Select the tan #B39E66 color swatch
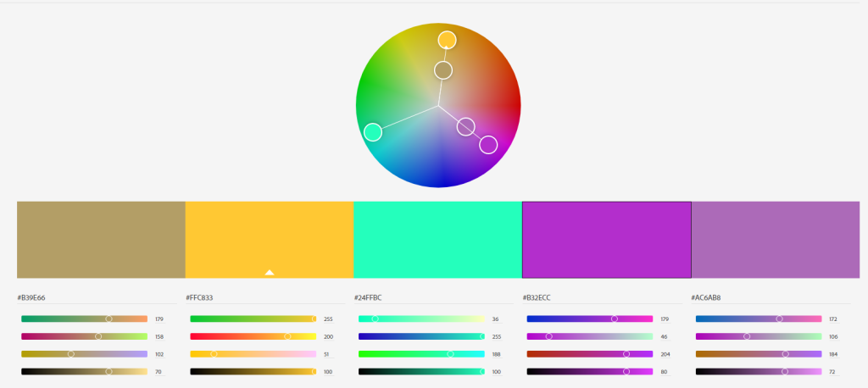The width and height of the screenshot is (868, 388). 101,239
